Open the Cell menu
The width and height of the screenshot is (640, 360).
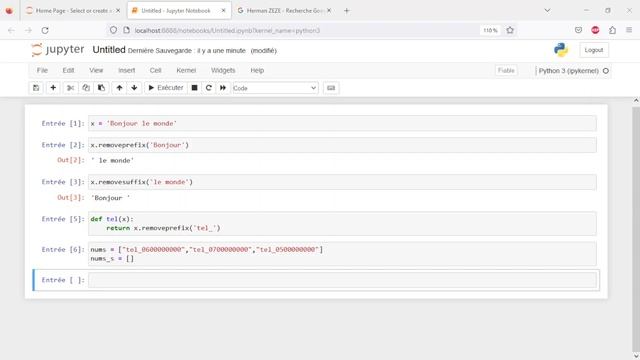coord(156,70)
